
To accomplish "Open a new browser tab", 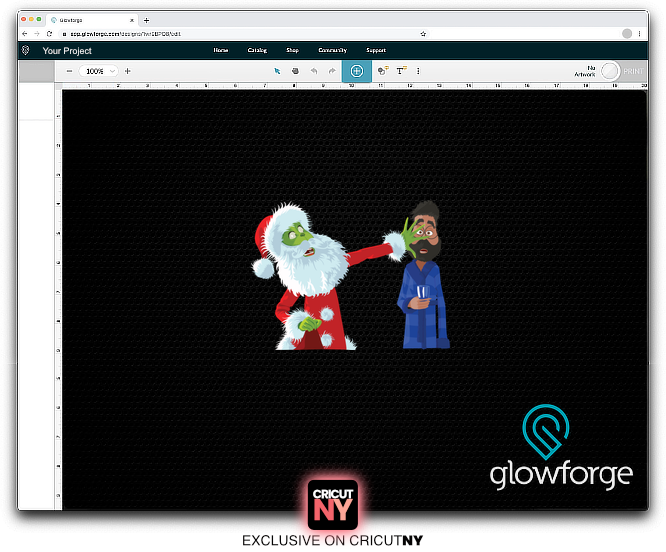I will click(x=147, y=20).
